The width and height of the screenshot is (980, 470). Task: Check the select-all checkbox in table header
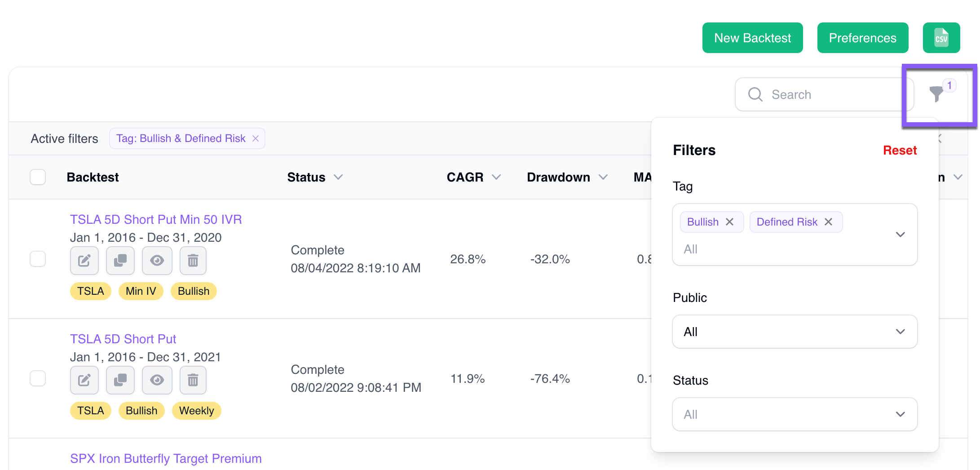pos(38,177)
